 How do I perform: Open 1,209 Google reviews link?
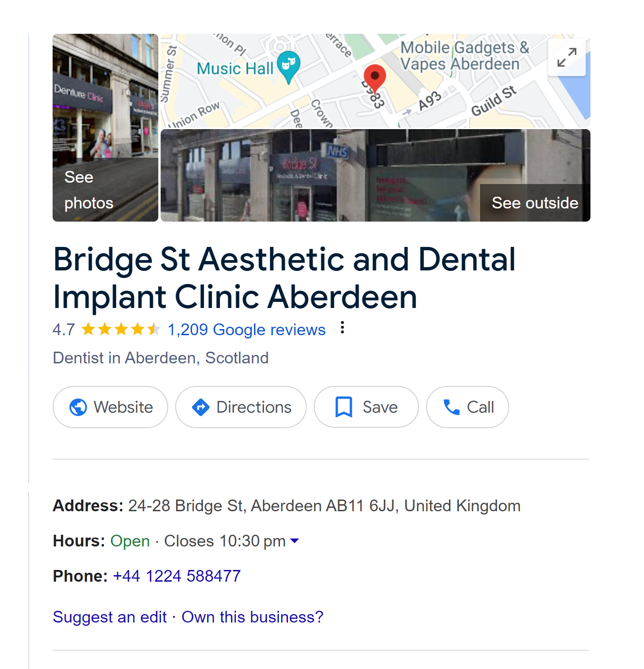pos(247,330)
